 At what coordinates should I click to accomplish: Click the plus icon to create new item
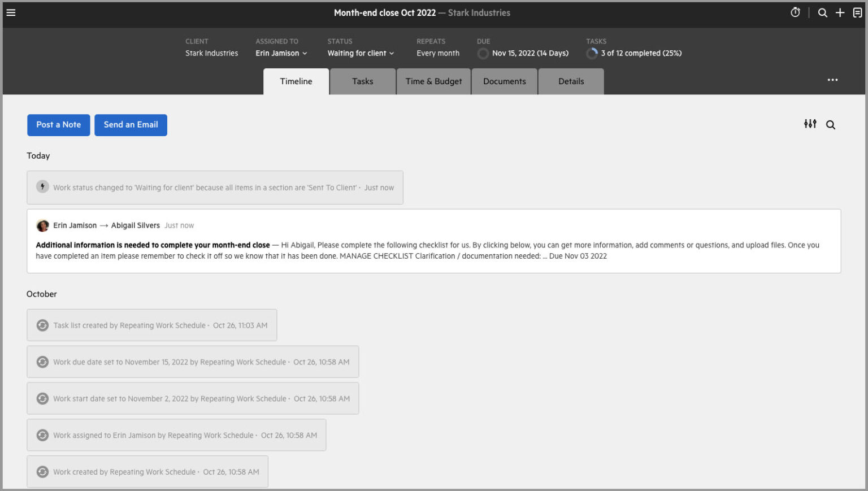click(x=840, y=12)
